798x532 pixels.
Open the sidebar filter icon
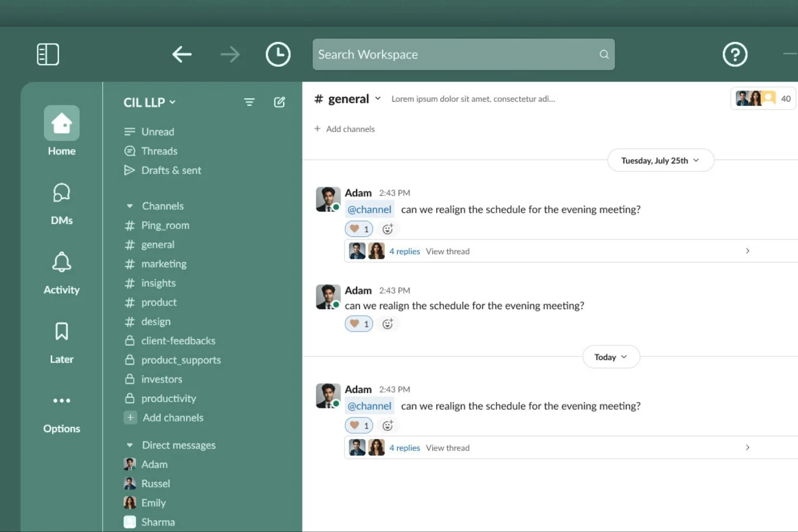(x=249, y=102)
